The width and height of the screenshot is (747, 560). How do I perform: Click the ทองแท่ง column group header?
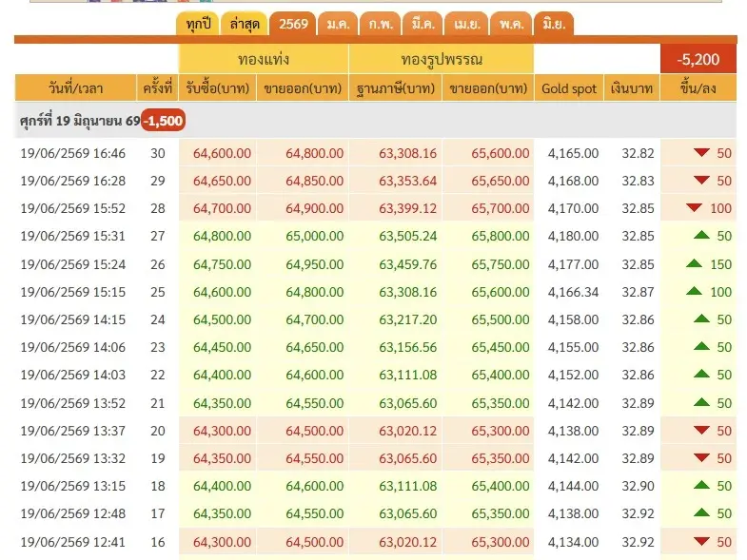(x=264, y=59)
